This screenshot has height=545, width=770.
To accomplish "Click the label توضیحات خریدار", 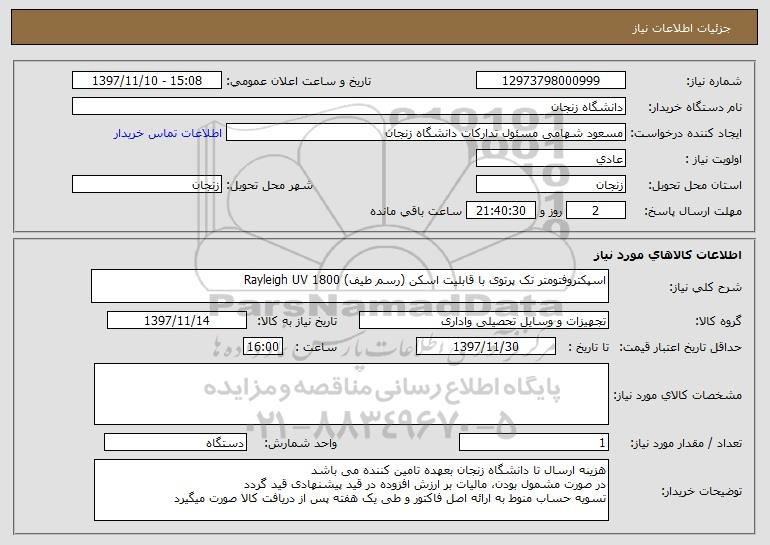I will tap(701, 490).
